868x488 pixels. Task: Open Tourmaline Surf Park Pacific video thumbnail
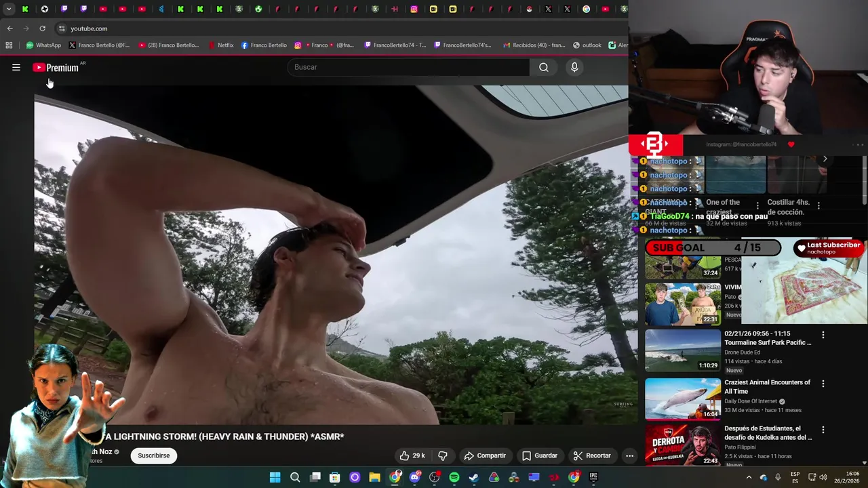(x=683, y=350)
